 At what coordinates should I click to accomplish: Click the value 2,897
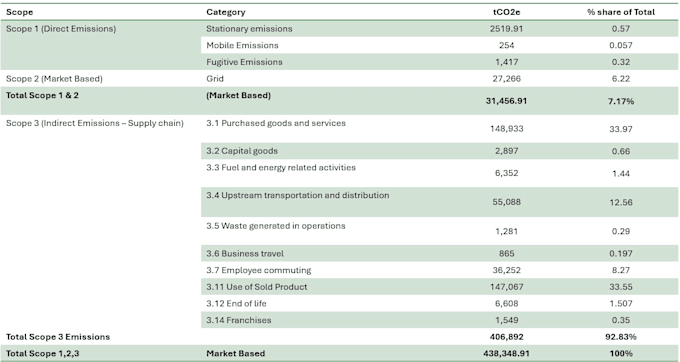pyautogui.click(x=507, y=151)
